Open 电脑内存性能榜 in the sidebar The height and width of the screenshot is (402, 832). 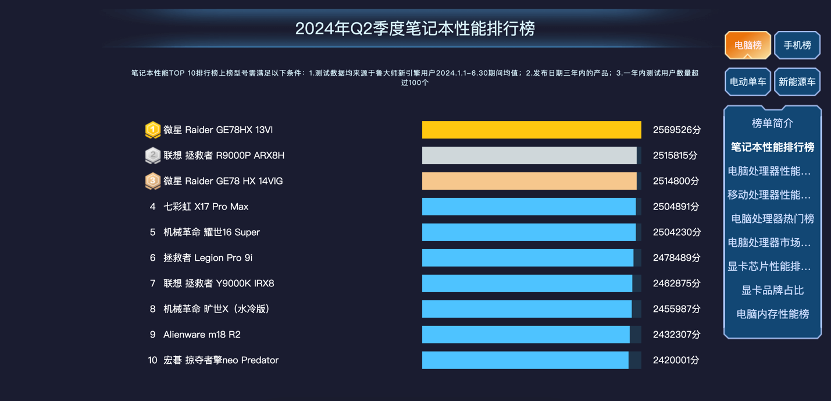pos(773,314)
